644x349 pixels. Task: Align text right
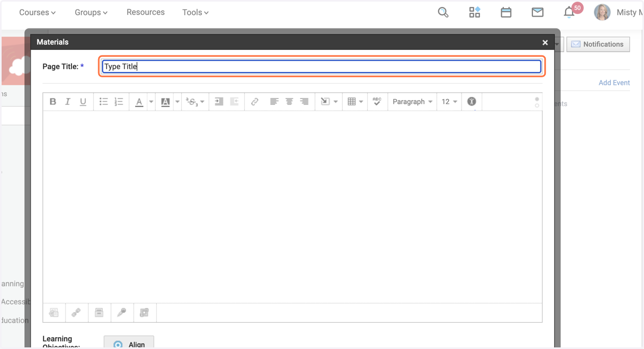(304, 101)
